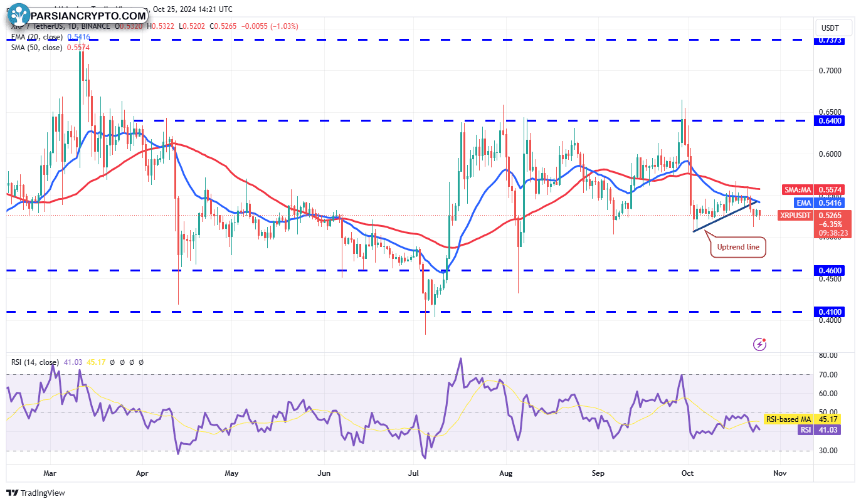Click the 30.00 RSI axis value
The image size is (861, 504).
click(828, 451)
